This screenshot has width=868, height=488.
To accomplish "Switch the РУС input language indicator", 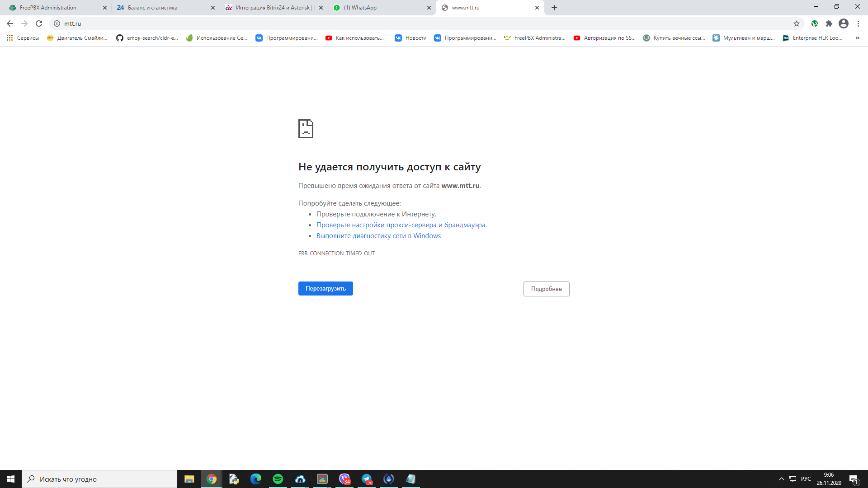I will click(x=806, y=479).
